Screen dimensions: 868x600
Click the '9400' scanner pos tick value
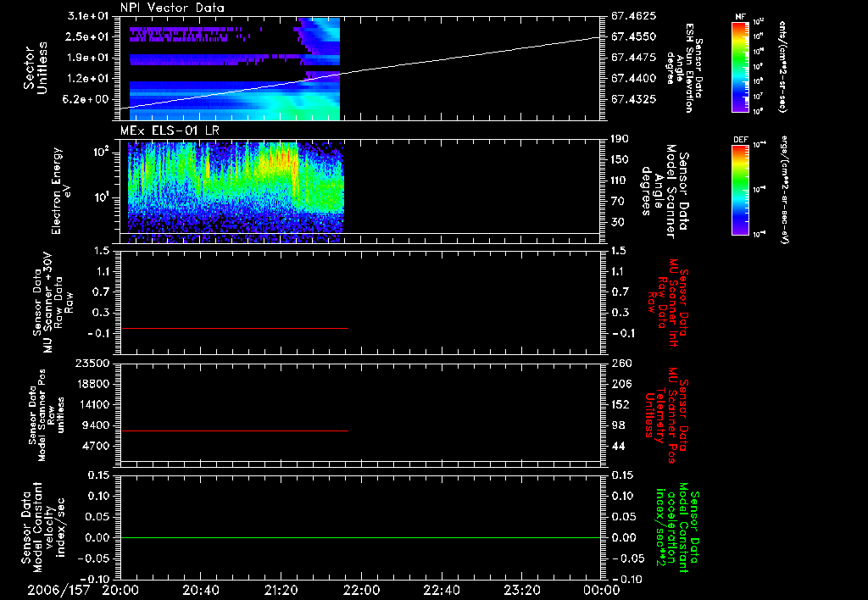pos(97,425)
